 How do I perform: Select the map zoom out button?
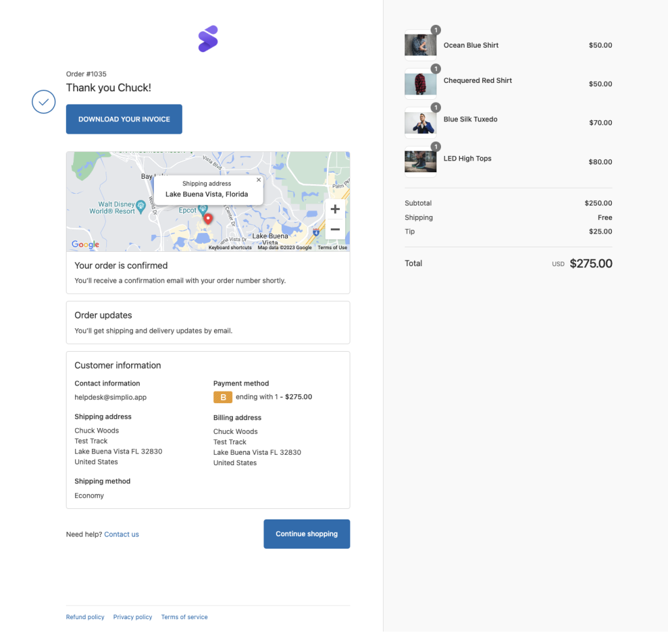pyautogui.click(x=335, y=229)
